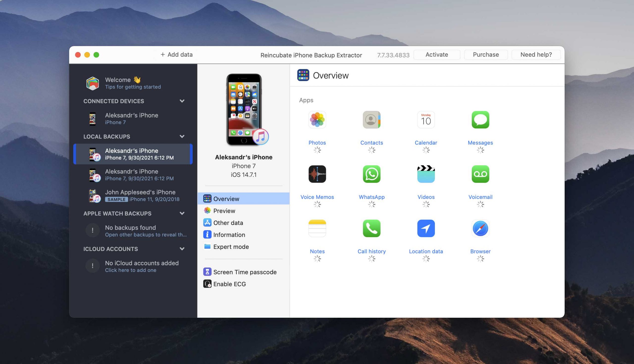This screenshot has width=634, height=364.
Task: Click the Other data App Store icon
Action: [x=207, y=222]
